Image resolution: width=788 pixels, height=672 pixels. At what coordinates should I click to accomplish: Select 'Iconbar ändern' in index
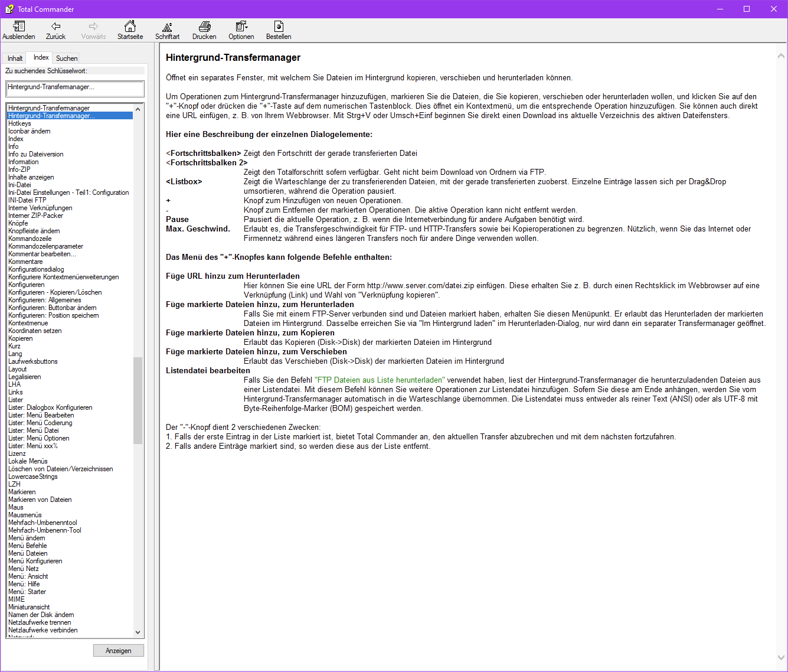(x=30, y=131)
